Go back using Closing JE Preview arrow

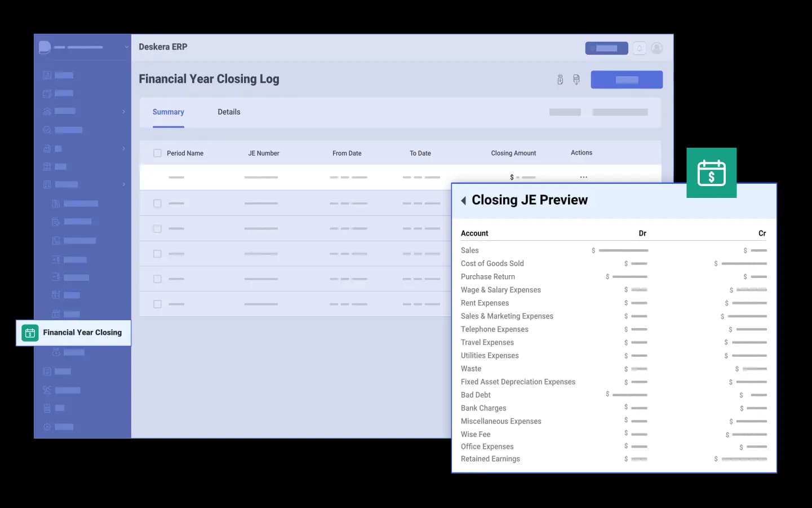(x=463, y=200)
